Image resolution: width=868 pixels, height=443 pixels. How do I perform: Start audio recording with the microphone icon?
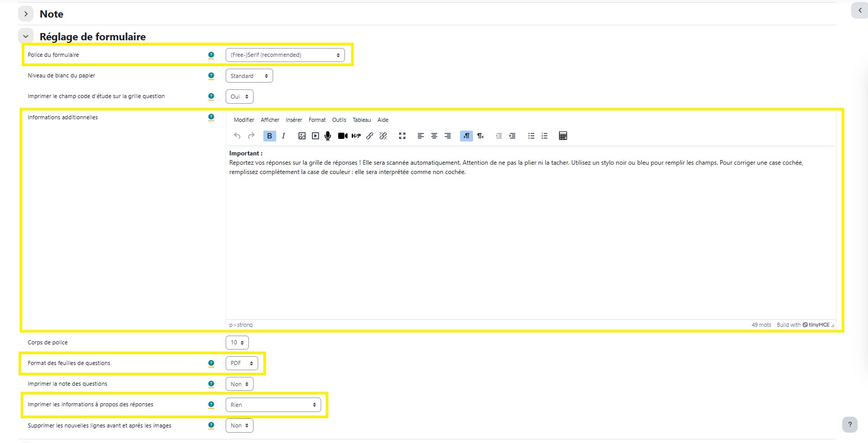328,136
